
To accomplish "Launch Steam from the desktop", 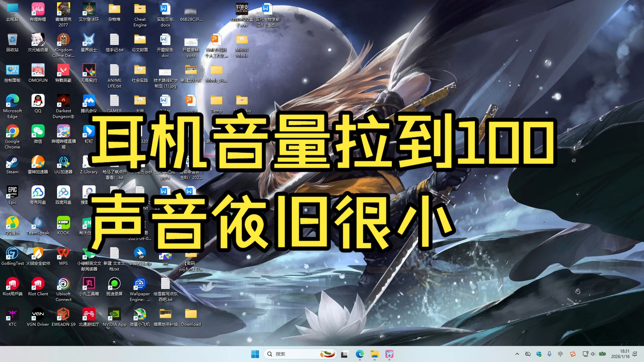I will click(12, 165).
